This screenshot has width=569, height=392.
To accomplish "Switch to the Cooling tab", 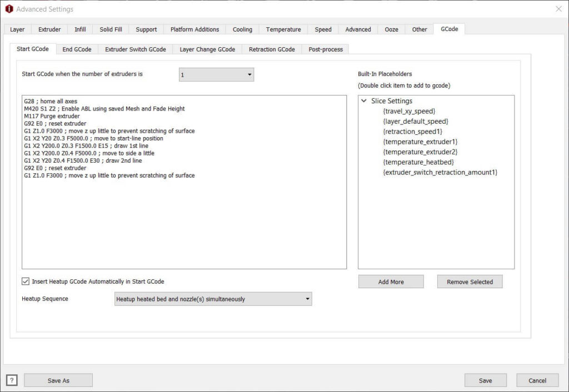I will click(242, 29).
